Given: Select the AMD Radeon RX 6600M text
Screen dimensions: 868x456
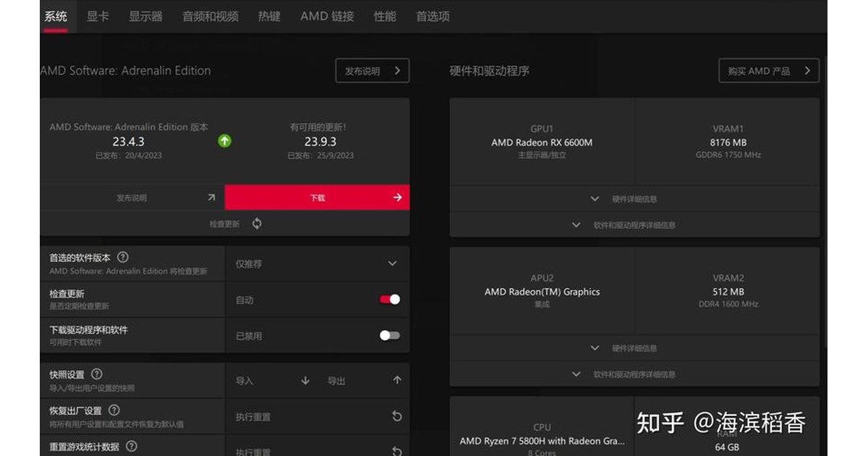Looking at the screenshot, I should click(542, 143).
